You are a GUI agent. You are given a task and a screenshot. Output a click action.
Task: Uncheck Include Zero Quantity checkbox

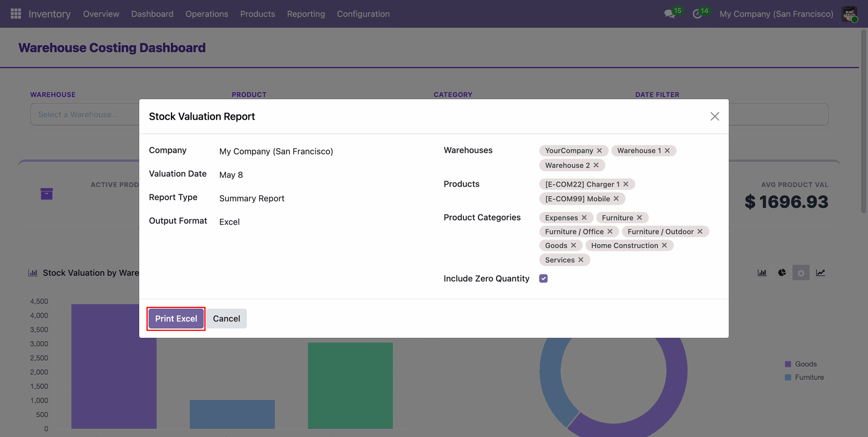pyautogui.click(x=543, y=278)
